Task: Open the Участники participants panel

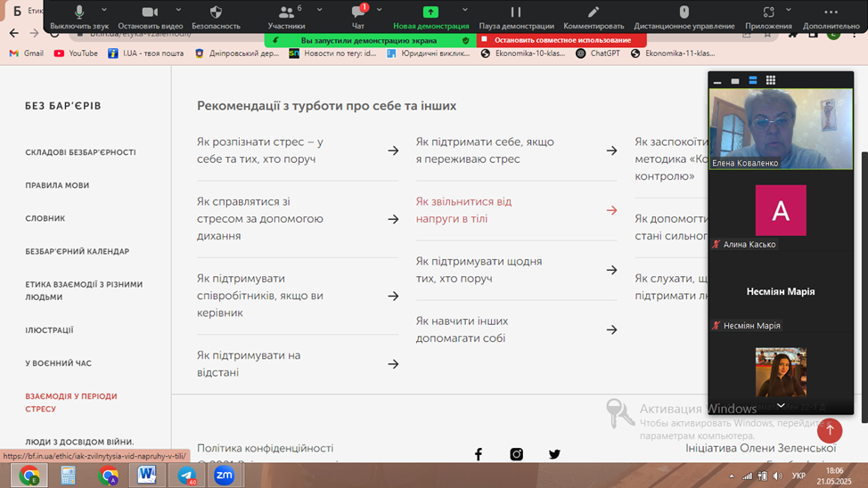Action: click(x=286, y=17)
